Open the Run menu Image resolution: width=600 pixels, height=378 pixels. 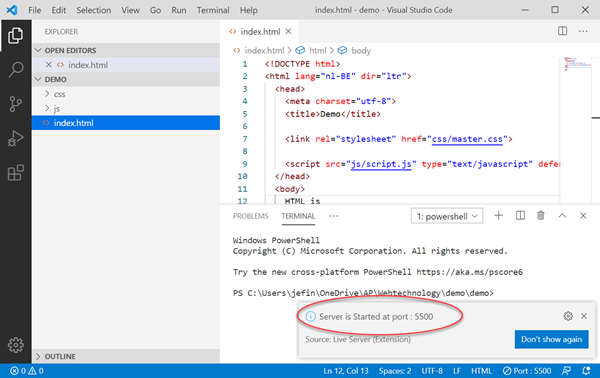pyautogui.click(x=179, y=10)
